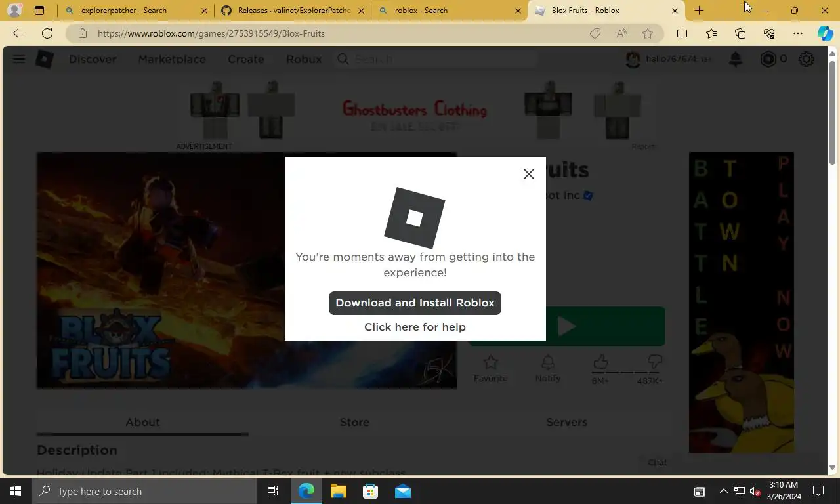Click the Battle Town Play Now ad

(x=742, y=303)
